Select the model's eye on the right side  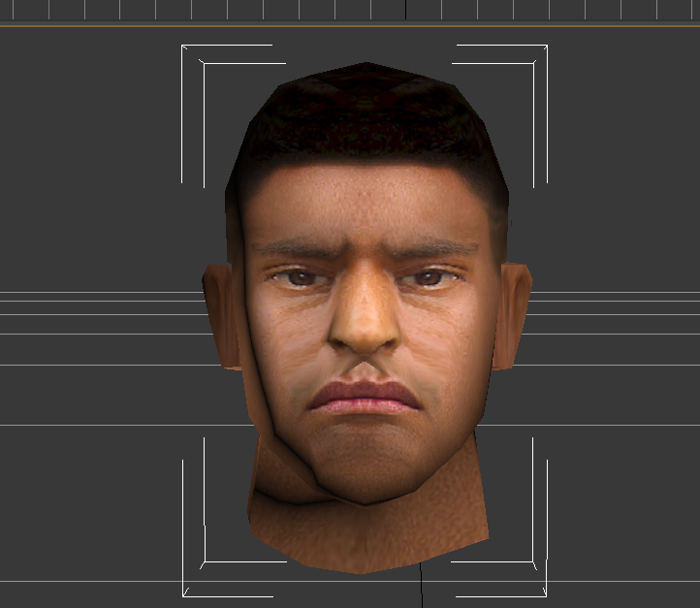tap(428, 278)
